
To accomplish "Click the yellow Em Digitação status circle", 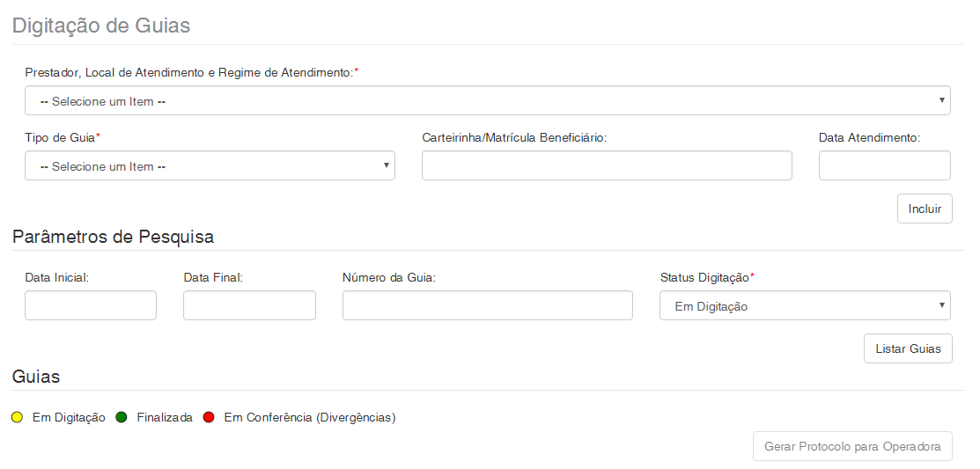I will pos(18,418).
